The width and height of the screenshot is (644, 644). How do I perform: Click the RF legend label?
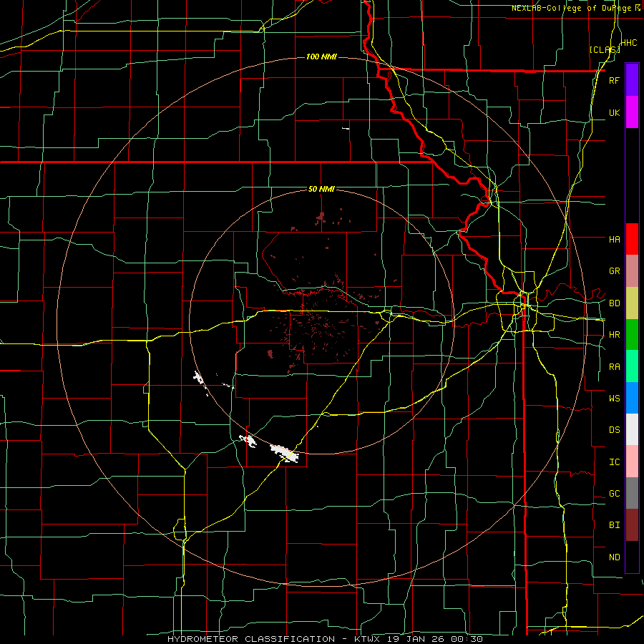(614, 80)
